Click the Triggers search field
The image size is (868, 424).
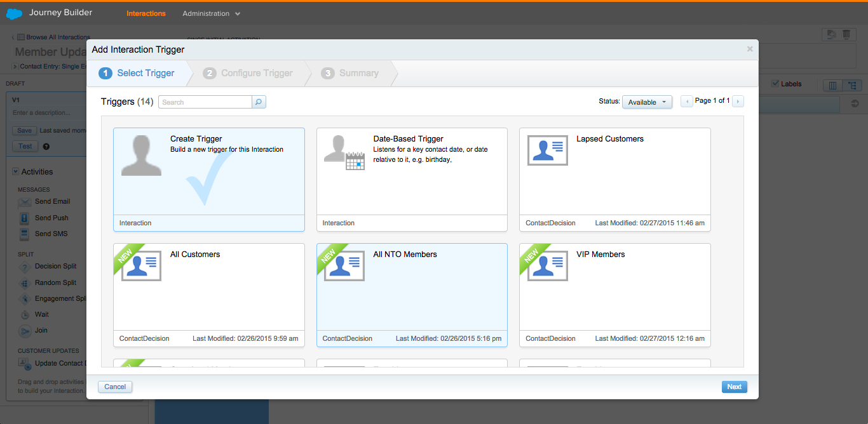click(x=205, y=102)
